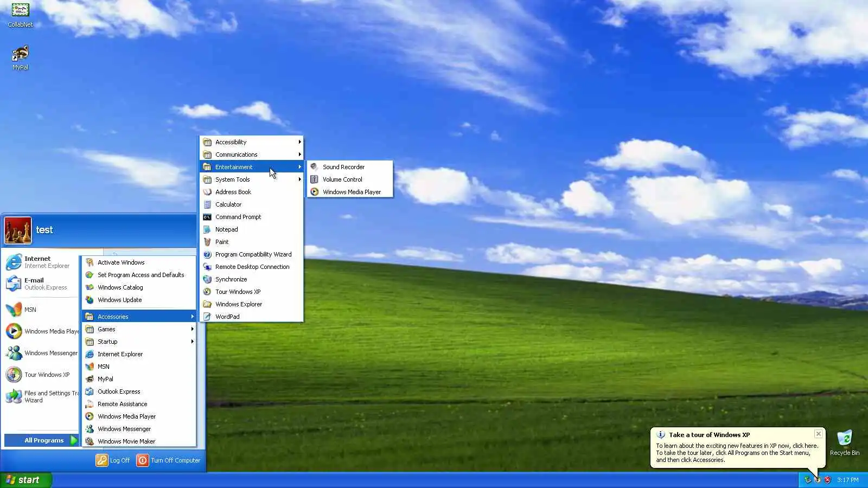Image resolution: width=868 pixels, height=488 pixels.
Task: Open pinned Internet Explorer in Start menu
Action: coord(41,262)
